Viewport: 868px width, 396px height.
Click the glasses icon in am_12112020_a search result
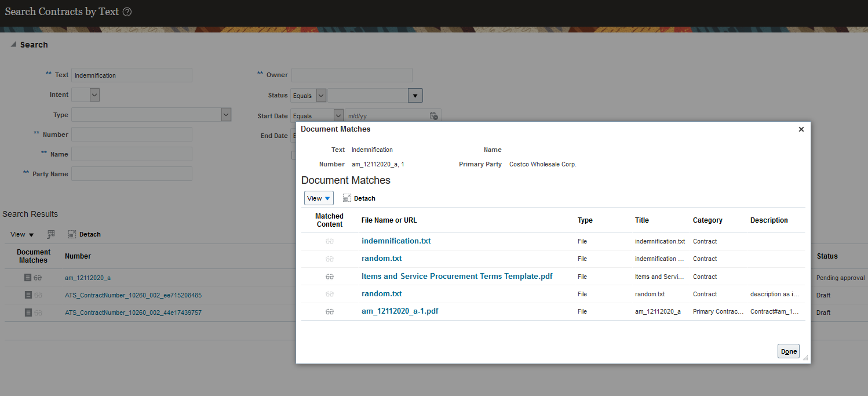38,278
